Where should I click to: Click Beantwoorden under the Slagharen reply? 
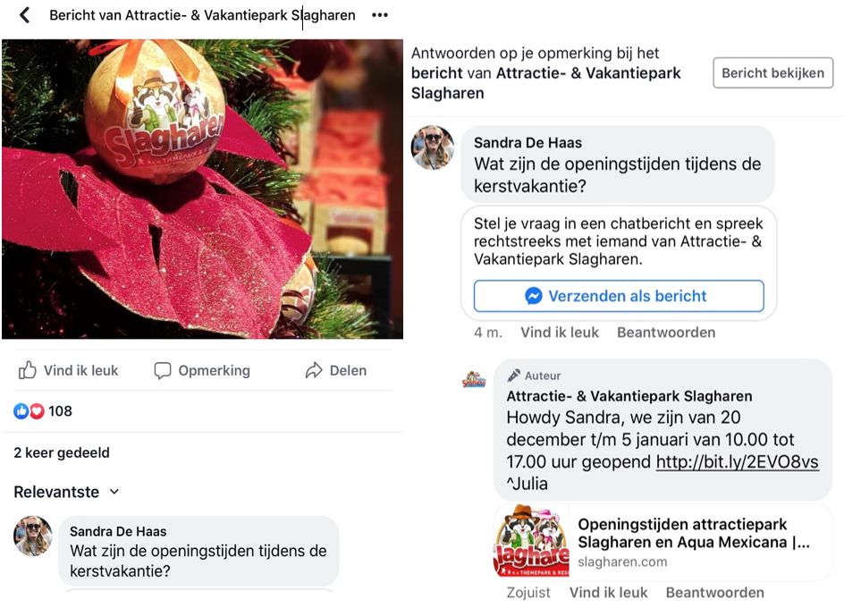pos(715,593)
